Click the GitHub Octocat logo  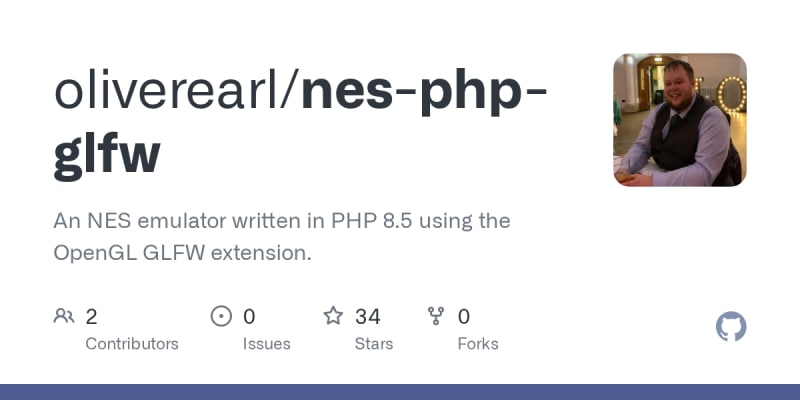click(x=732, y=327)
